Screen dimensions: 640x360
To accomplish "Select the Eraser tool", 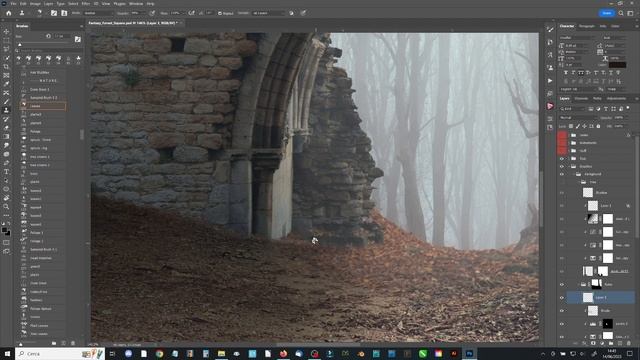I will [6, 128].
